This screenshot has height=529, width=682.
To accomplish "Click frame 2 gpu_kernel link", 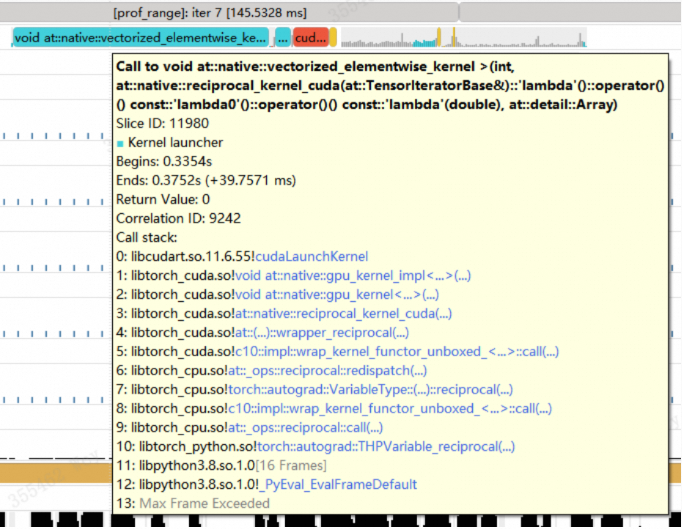I will [337, 295].
